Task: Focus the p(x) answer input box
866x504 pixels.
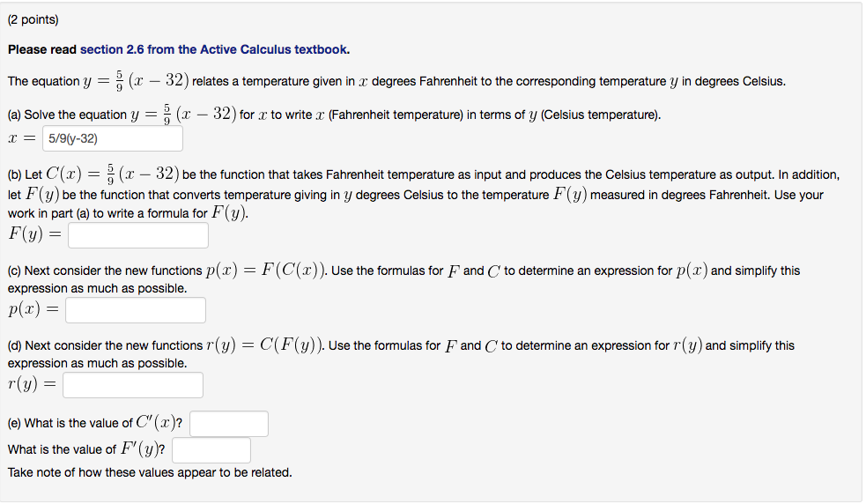Action: (135, 310)
